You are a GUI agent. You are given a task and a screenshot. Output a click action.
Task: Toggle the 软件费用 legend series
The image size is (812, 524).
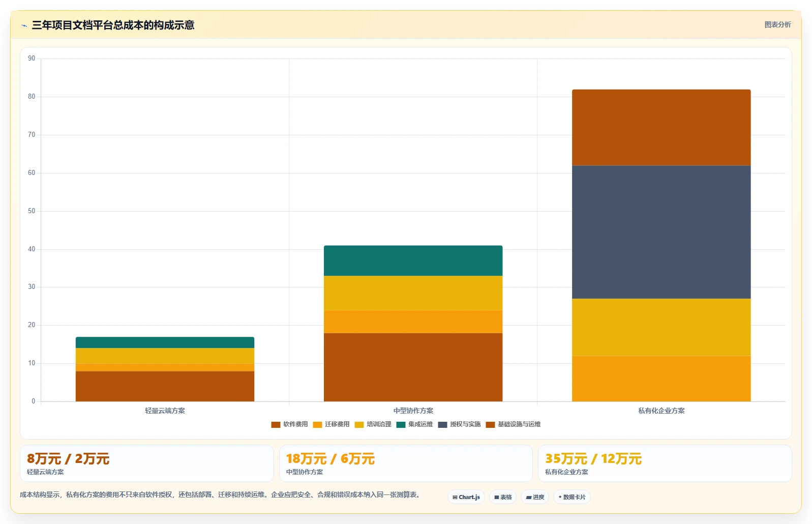pyautogui.click(x=289, y=424)
